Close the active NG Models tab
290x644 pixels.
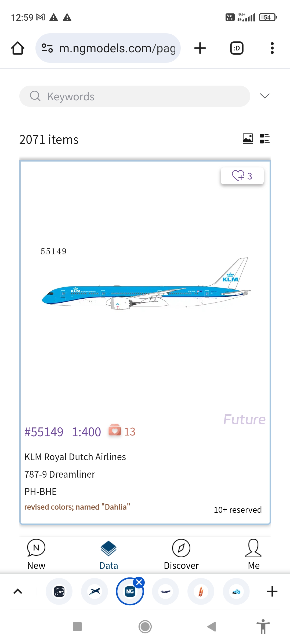pos(139,582)
